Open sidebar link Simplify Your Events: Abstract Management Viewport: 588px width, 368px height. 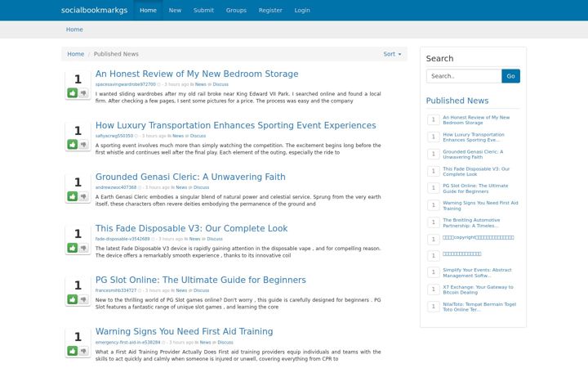click(x=477, y=272)
